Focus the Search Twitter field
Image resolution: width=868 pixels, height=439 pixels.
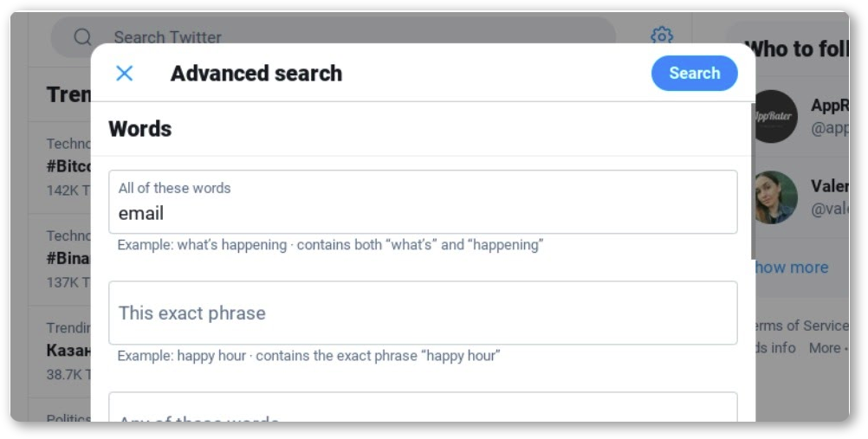point(334,37)
